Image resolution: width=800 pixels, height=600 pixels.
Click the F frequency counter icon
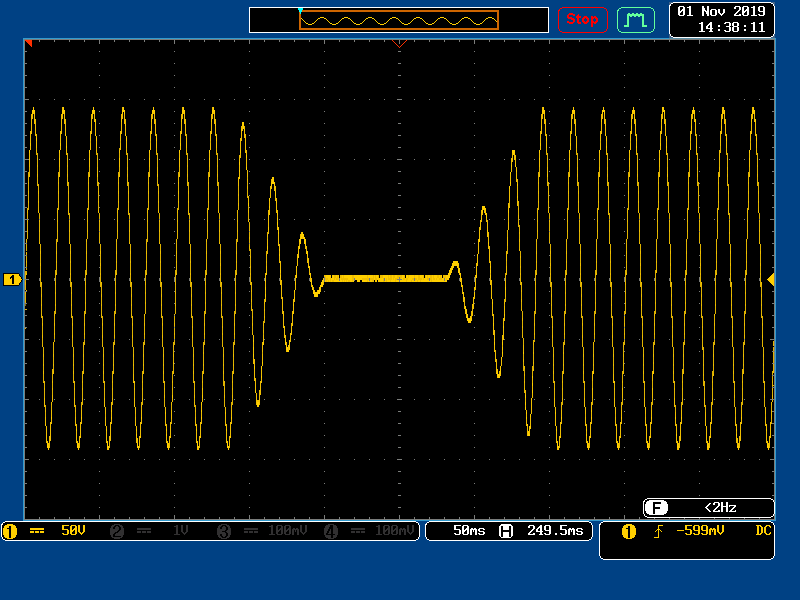656,508
